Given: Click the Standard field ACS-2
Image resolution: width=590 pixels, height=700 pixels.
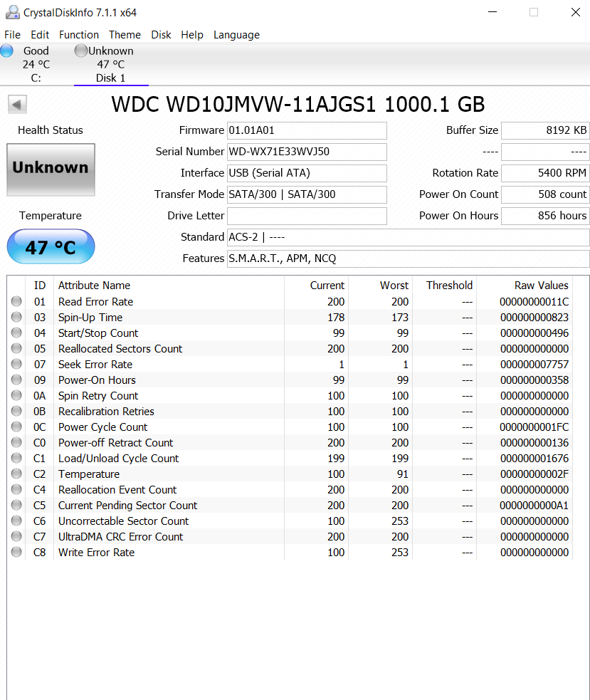Looking at the screenshot, I should click(409, 237).
